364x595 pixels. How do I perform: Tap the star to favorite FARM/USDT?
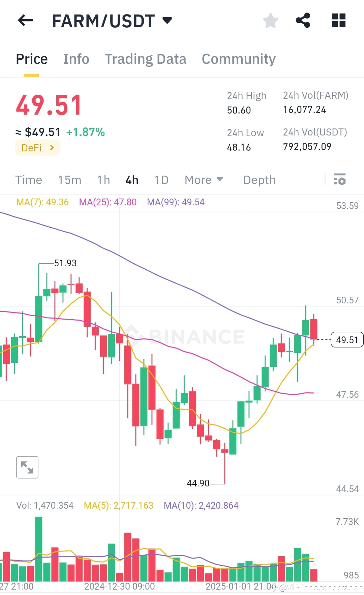(x=270, y=21)
